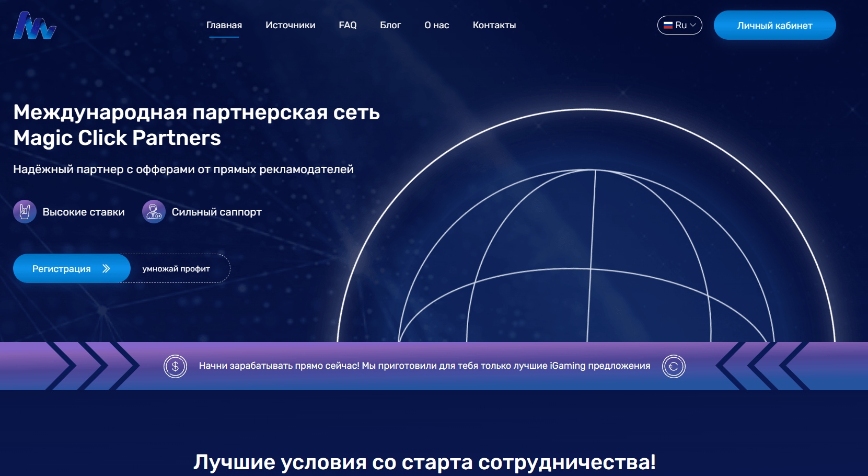Click the Сильный саппорт text
This screenshot has height=476, width=868.
point(216,212)
